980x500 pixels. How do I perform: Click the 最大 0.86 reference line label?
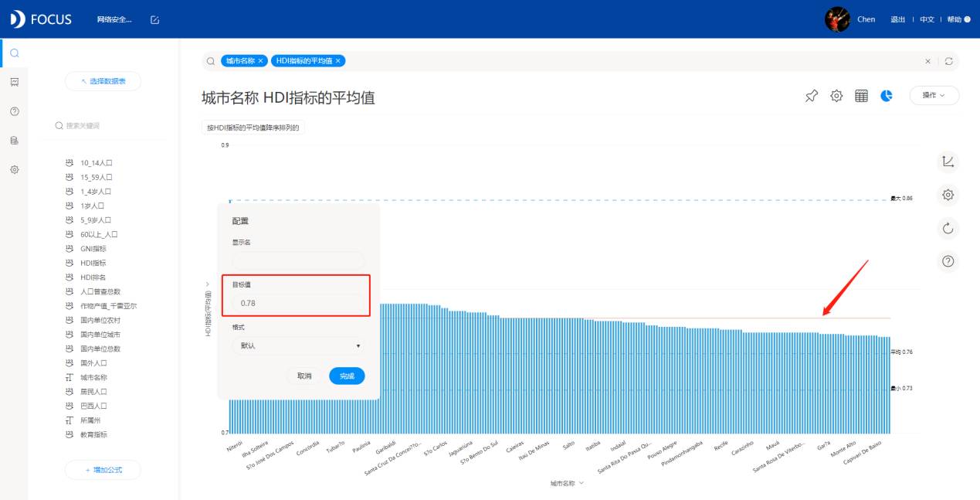coord(902,199)
